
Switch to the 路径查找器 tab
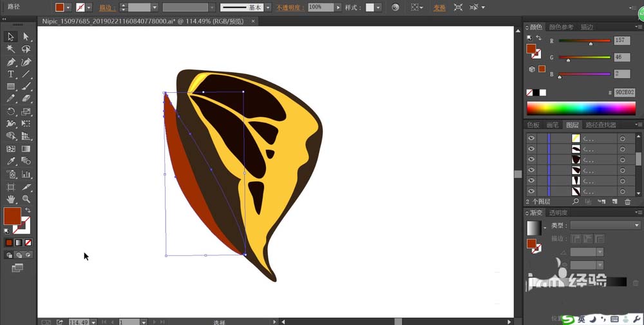click(601, 124)
